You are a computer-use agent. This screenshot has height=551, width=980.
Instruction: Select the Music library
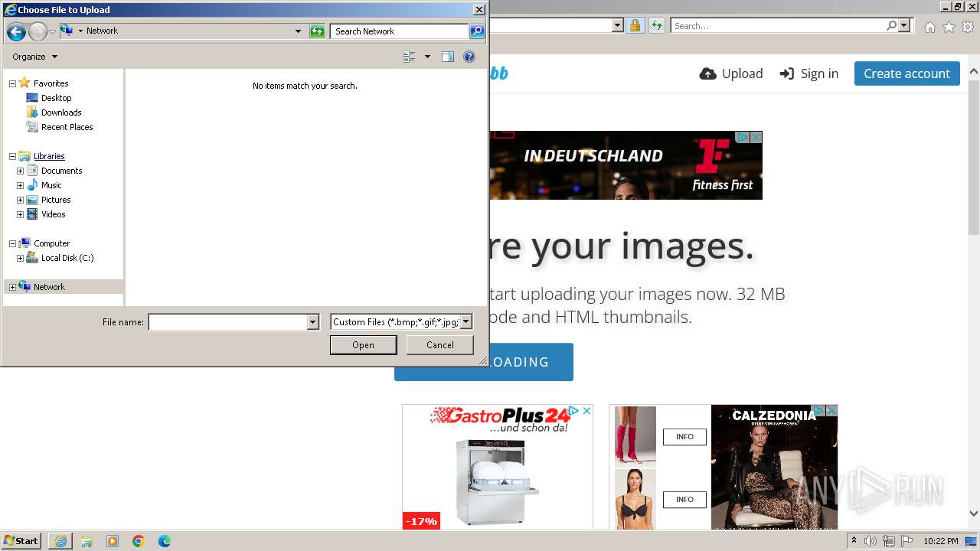click(x=51, y=185)
